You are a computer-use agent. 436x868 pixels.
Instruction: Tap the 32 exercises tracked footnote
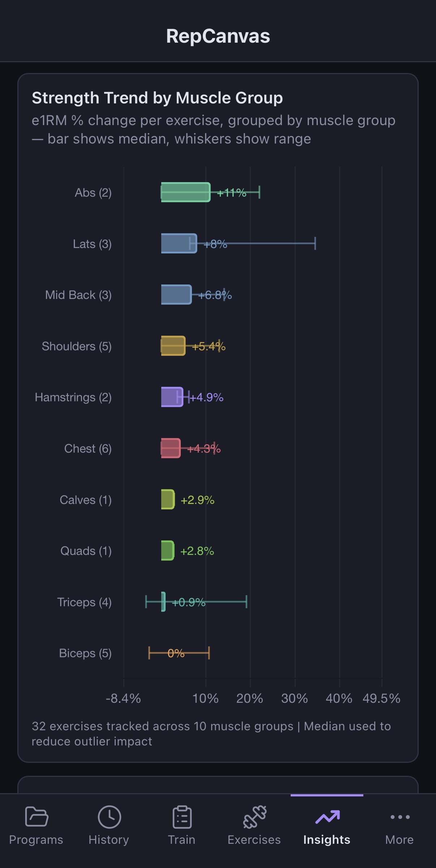pos(211,734)
